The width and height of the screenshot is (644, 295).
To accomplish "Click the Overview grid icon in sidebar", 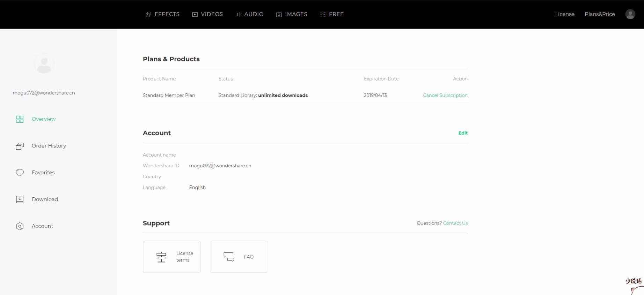I will tap(20, 119).
